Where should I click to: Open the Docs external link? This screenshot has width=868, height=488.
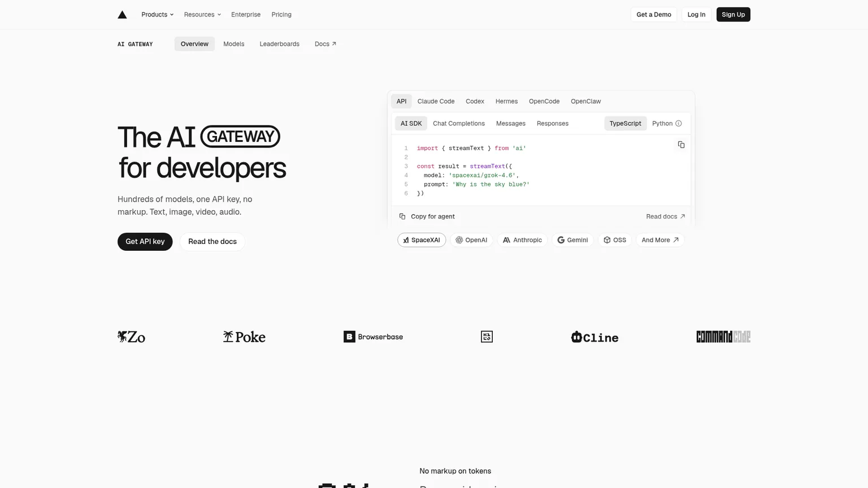325,44
